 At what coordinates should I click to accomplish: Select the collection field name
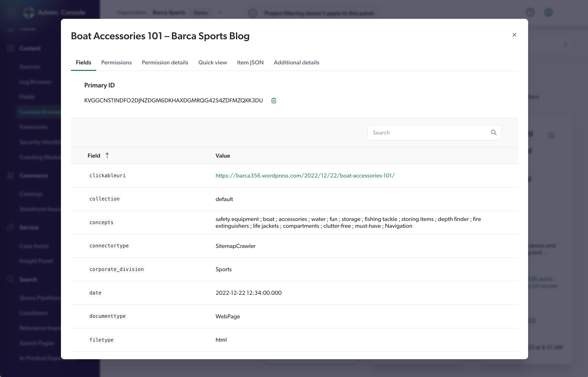pyautogui.click(x=104, y=199)
